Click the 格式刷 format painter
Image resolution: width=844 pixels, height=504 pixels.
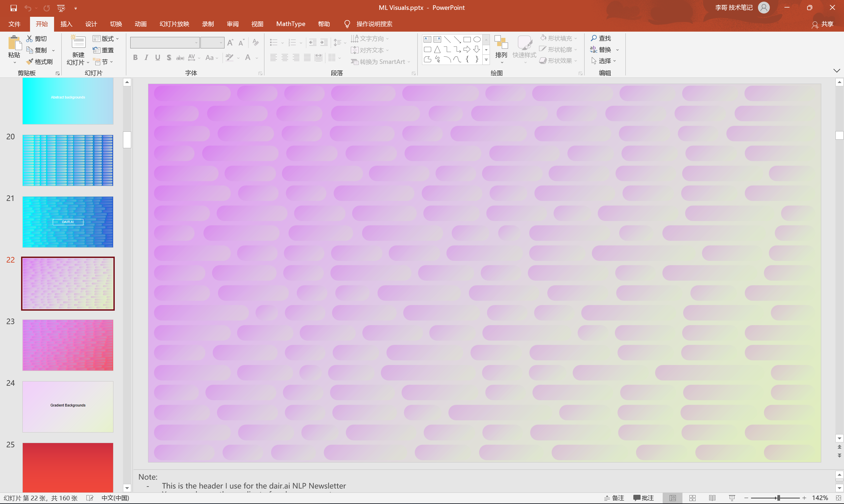click(x=40, y=62)
